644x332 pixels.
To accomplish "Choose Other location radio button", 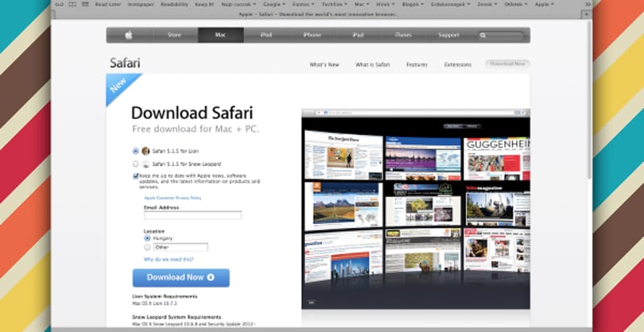I will (147, 248).
